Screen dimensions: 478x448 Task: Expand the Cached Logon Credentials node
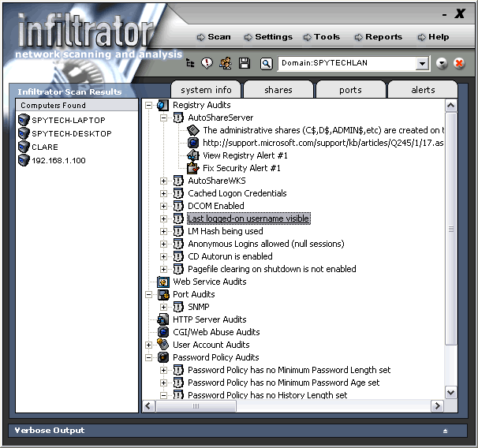(x=164, y=193)
